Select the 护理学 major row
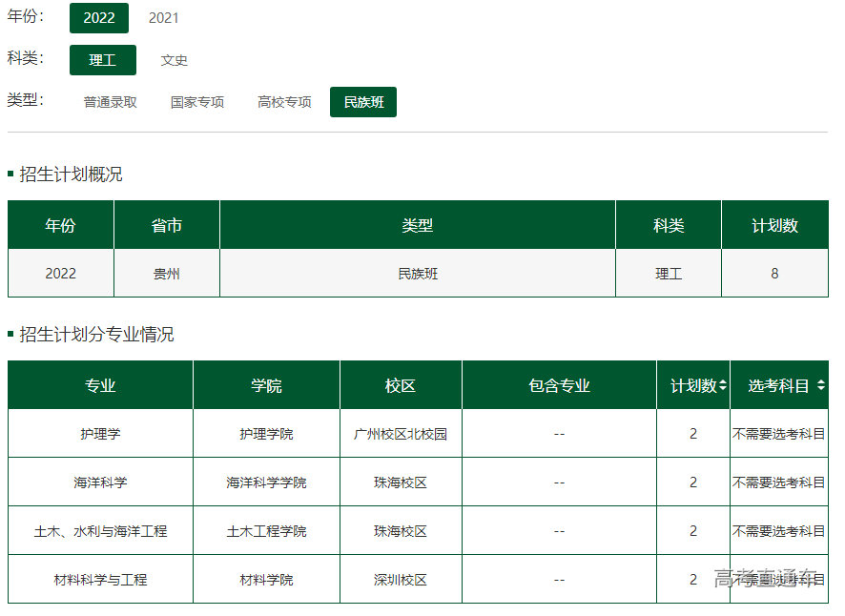Image resolution: width=845 pixels, height=616 pixels. tap(100, 434)
